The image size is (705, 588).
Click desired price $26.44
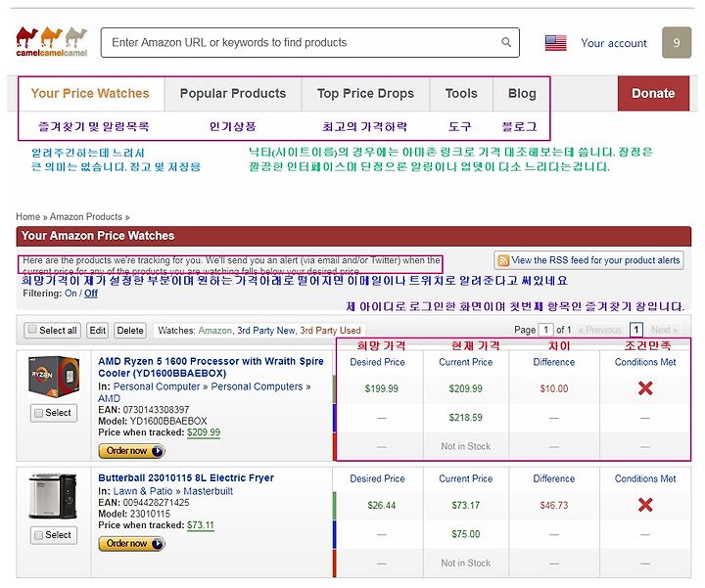point(381,506)
